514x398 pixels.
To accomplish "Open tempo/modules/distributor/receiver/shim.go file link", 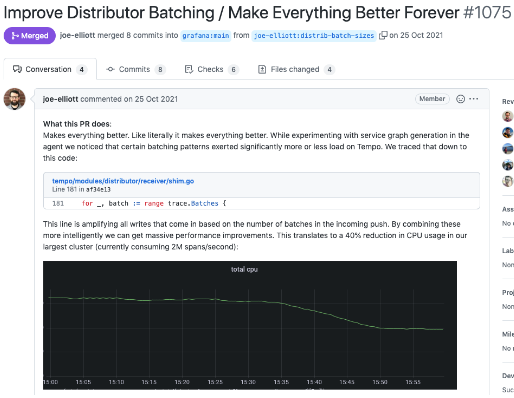I will 123,181.
